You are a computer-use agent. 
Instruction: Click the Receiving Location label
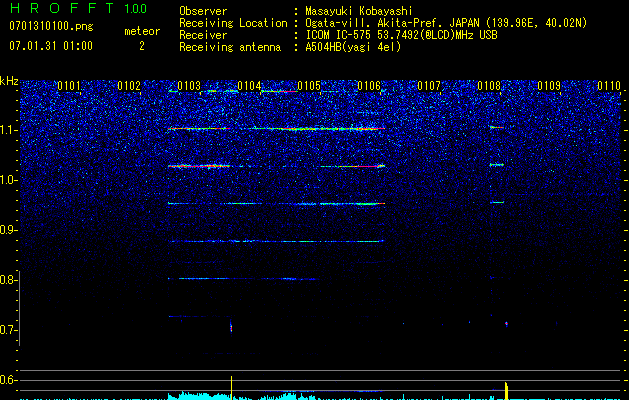point(233,23)
